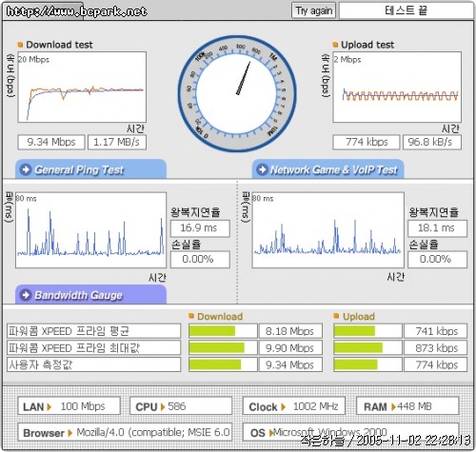Click the General Ping Test arrow icon
The image size is (476, 452).
click(x=26, y=169)
